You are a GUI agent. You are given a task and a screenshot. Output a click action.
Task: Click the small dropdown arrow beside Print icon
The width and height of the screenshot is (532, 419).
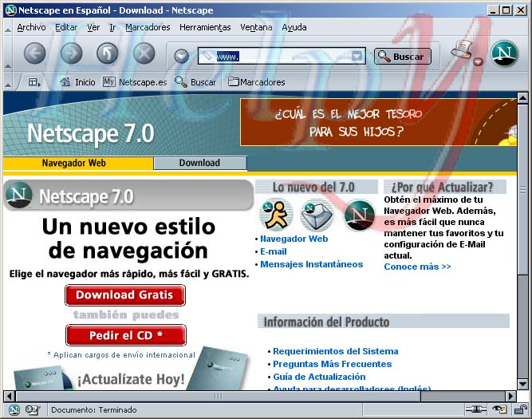478,61
